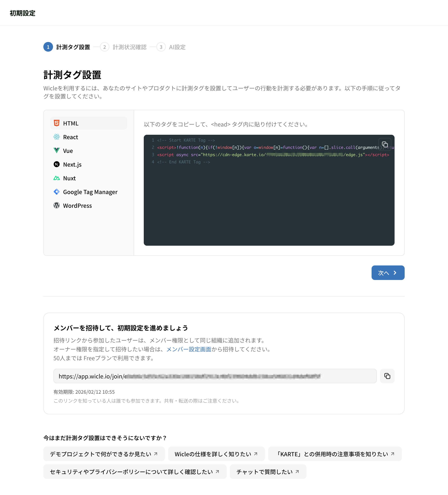Copy the KARTE tag code snippet
Image resolution: width=448 pixels, height=495 pixels.
click(385, 144)
